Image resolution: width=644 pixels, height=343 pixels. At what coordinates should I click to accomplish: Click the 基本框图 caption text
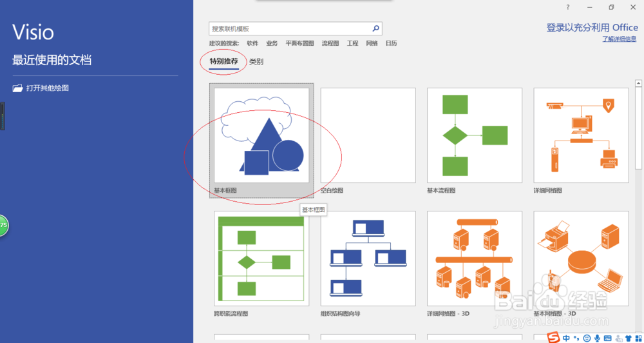[x=225, y=191]
